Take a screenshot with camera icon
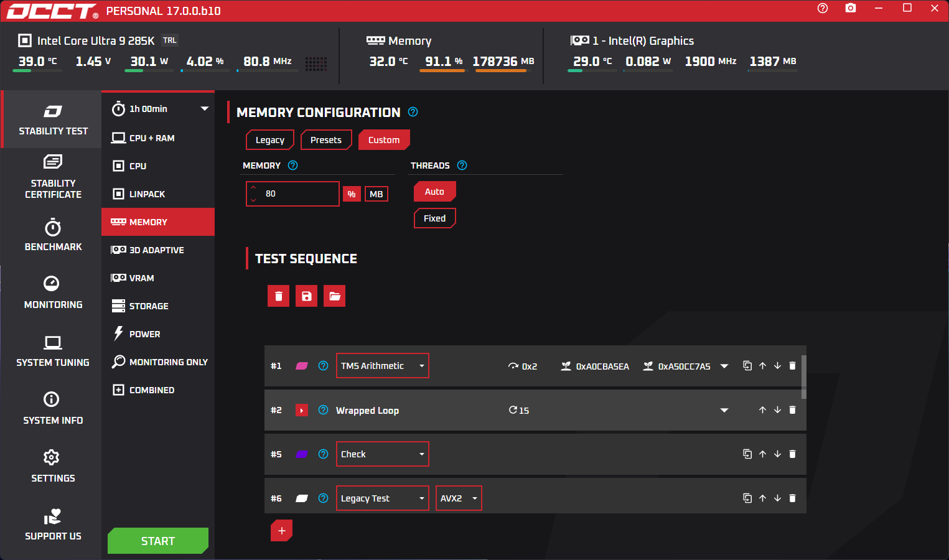 pyautogui.click(x=850, y=9)
